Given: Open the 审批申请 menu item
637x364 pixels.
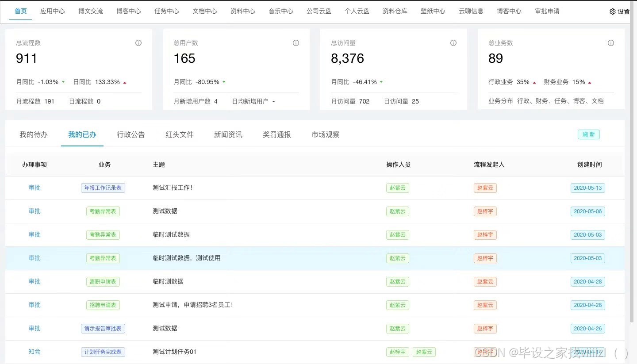Looking at the screenshot, I should coord(547,11).
